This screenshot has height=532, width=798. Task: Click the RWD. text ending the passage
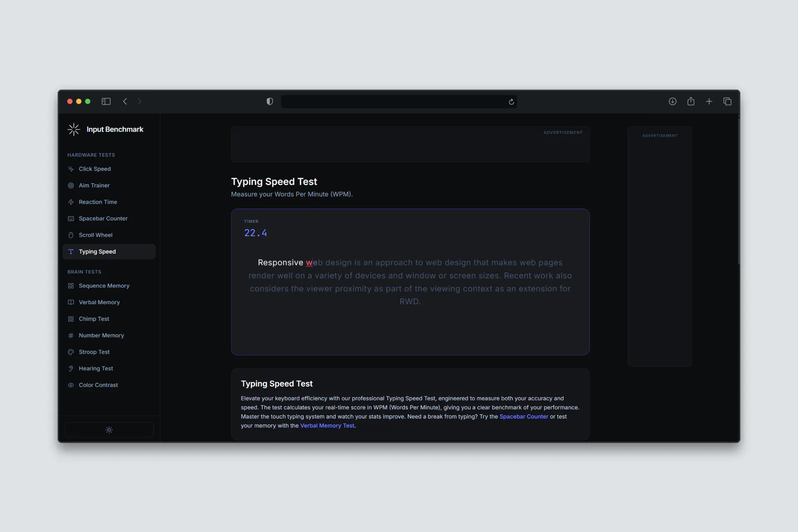(410, 301)
